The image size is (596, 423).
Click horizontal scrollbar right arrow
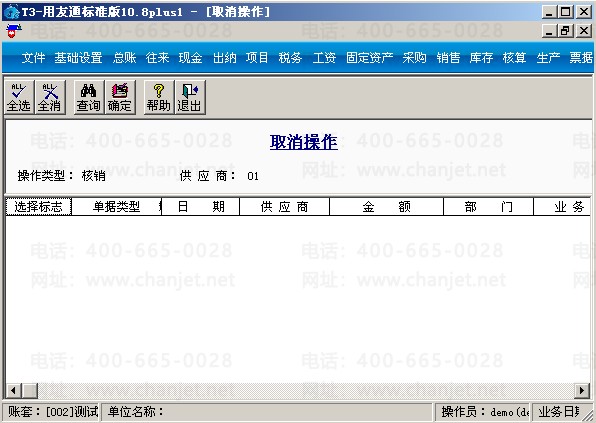[x=582, y=390]
